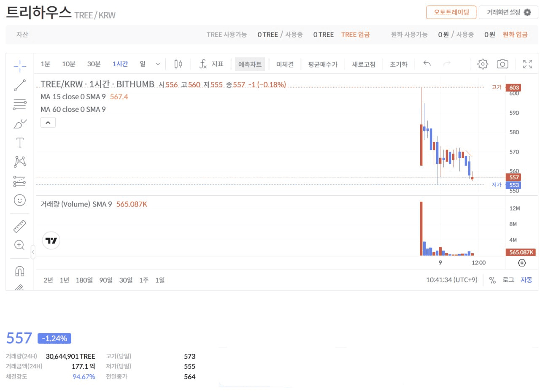Toggle 미체결 open orders display
This screenshot has height=392, width=540.
285,64
